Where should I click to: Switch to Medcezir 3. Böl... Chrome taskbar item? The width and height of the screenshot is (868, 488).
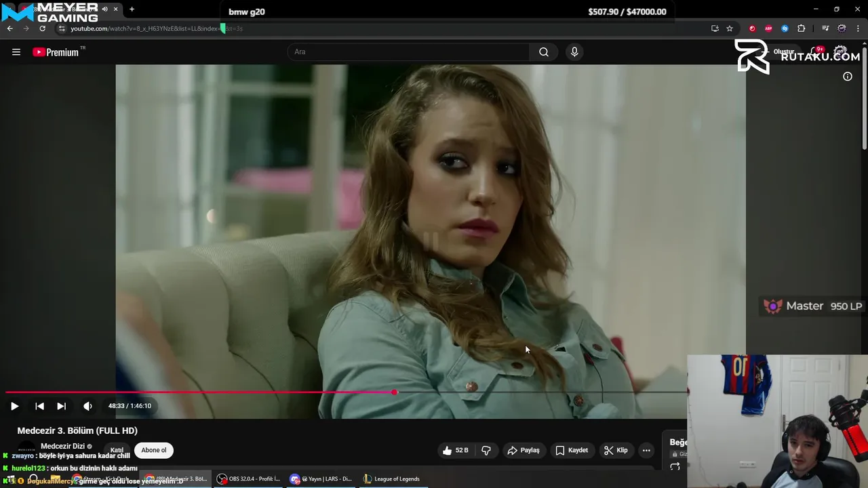click(176, 479)
